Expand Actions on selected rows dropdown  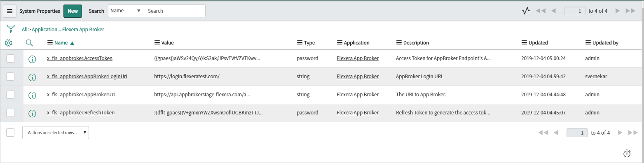(56, 133)
